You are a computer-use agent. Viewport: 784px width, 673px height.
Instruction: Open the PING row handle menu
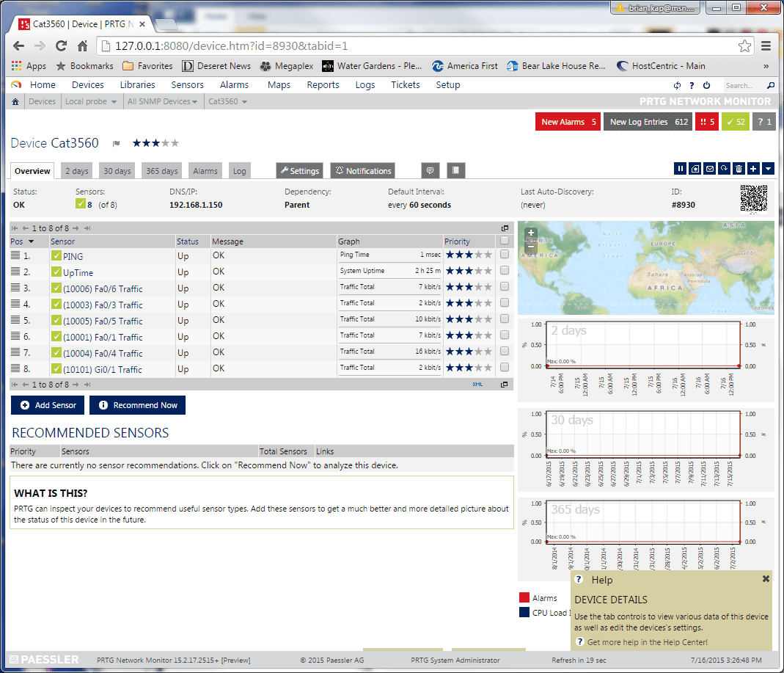tap(15, 255)
